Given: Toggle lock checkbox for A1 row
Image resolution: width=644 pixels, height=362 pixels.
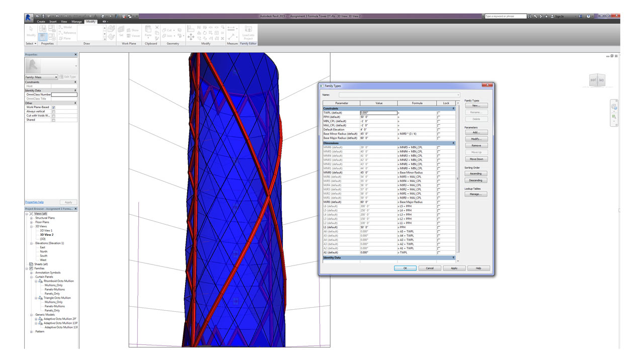Looking at the screenshot, I should (x=439, y=252).
